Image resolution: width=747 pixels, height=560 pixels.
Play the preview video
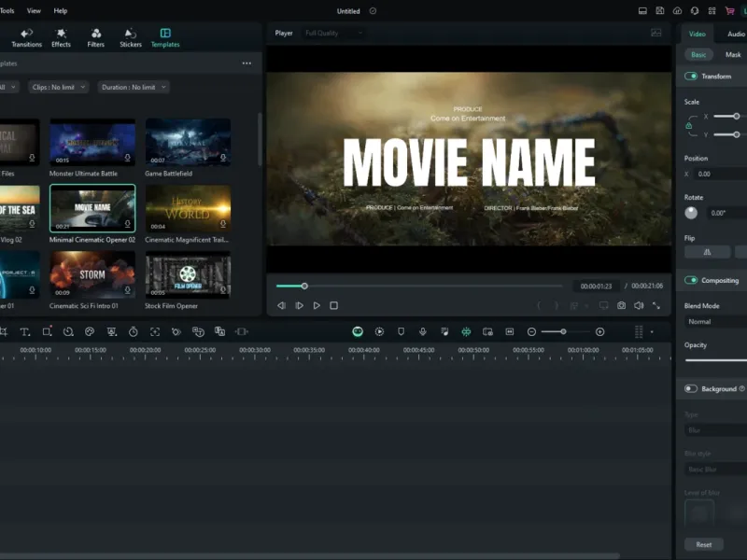click(317, 305)
